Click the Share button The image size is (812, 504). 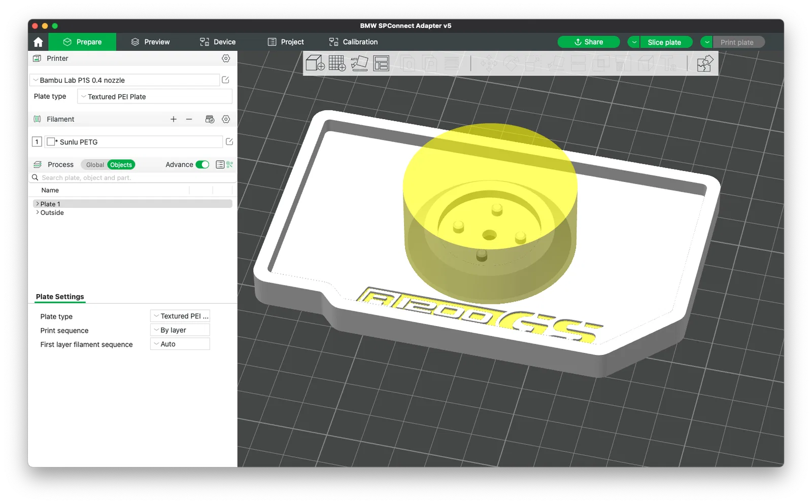(589, 42)
